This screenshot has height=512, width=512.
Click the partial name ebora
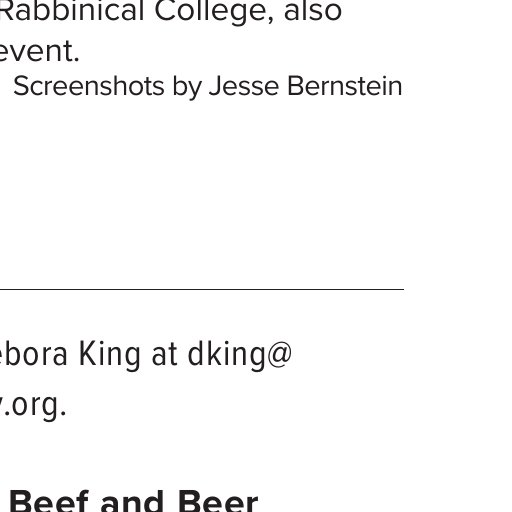pyautogui.click(x=33, y=354)
